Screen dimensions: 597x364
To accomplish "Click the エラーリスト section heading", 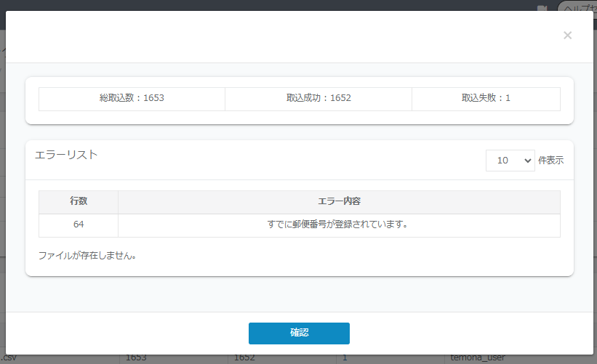I will pyautogui.click(x=66, y=155).
